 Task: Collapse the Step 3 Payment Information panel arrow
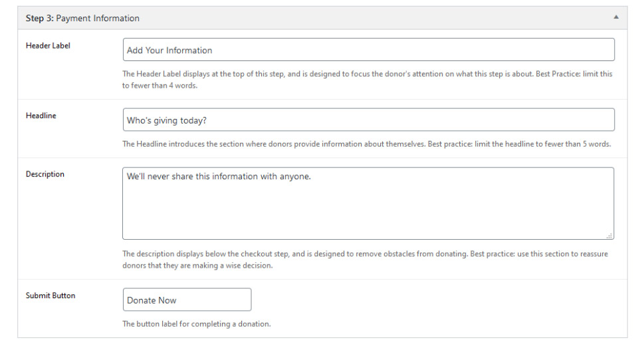tap(616, 17)
